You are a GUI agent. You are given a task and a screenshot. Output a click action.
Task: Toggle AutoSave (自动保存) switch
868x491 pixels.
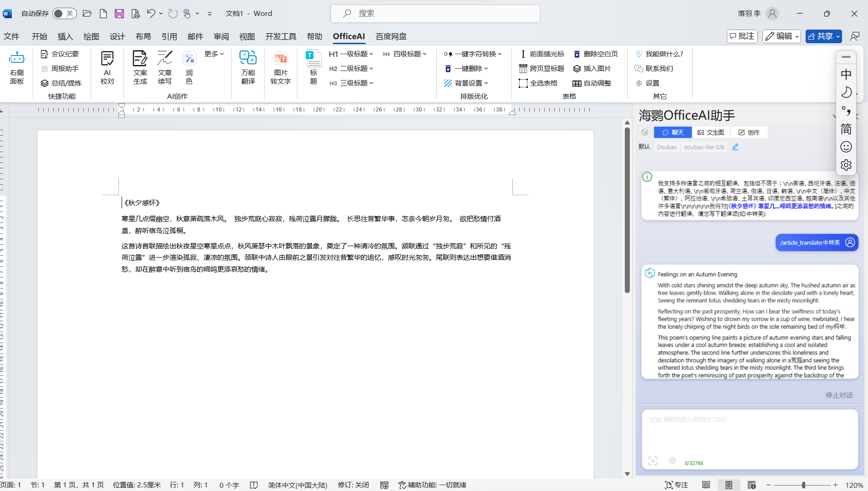coord(64,14)
